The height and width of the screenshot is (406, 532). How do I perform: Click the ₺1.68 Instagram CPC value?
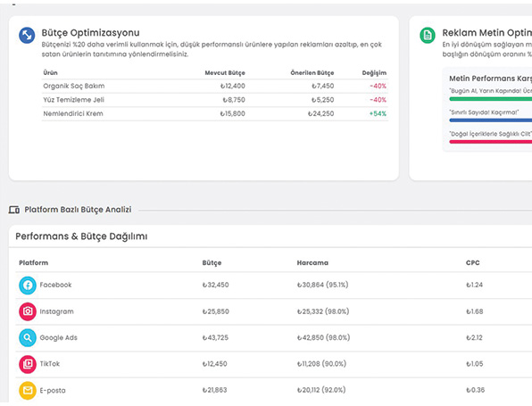(475, 311)
